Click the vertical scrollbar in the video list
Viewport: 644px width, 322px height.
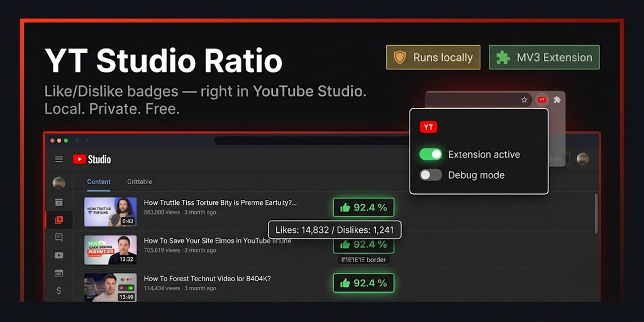click(x=597, y=214)
